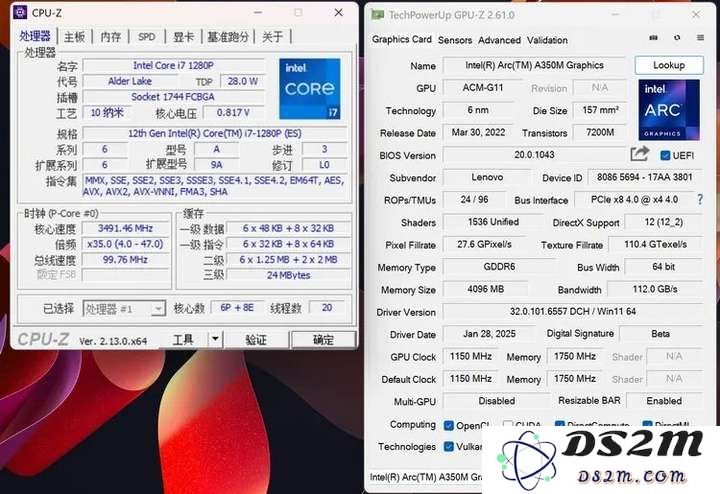
Task: Open the 关于 tab
Action: click(272, 37)
